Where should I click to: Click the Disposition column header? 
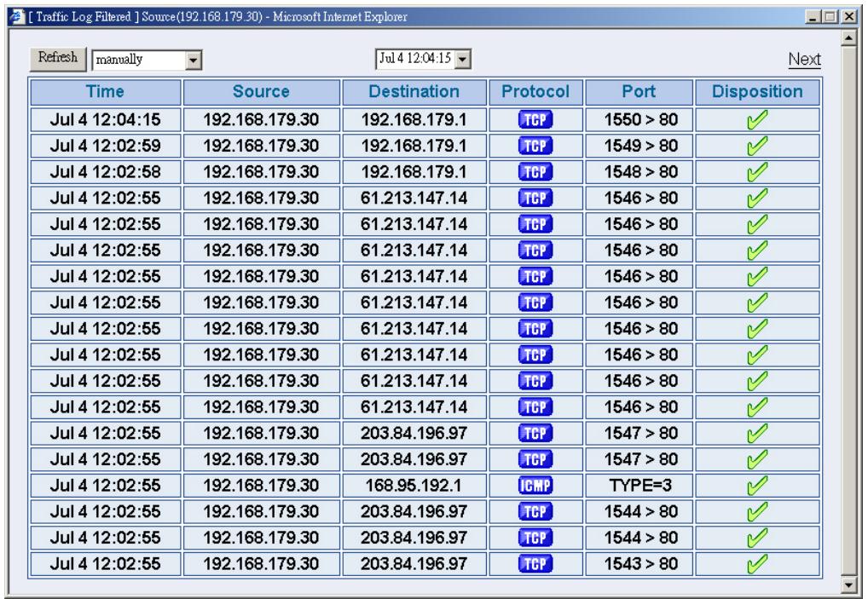point(757,92)
